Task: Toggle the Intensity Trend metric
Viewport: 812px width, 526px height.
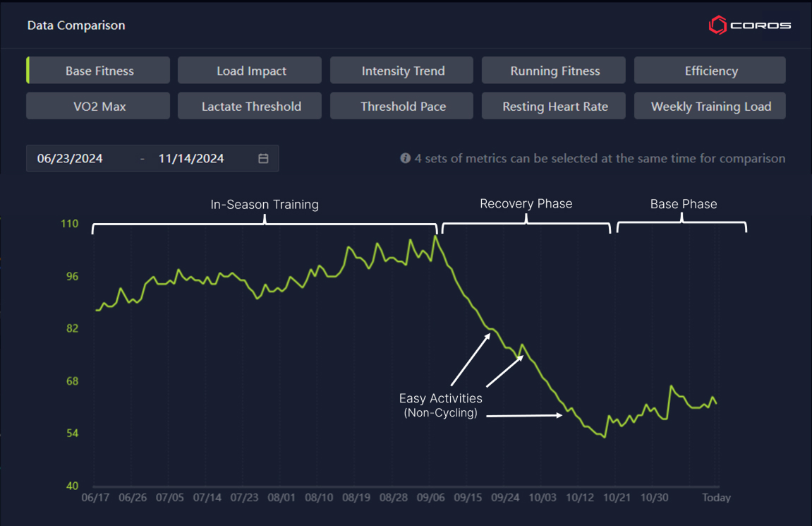Action: point(402,71)
